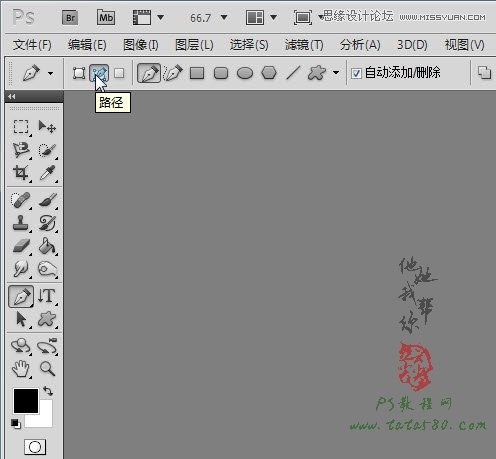This screenshot has height=459, width=496.
Task: Select the Path Selection arrow tool
Action: tap(21, 319)
